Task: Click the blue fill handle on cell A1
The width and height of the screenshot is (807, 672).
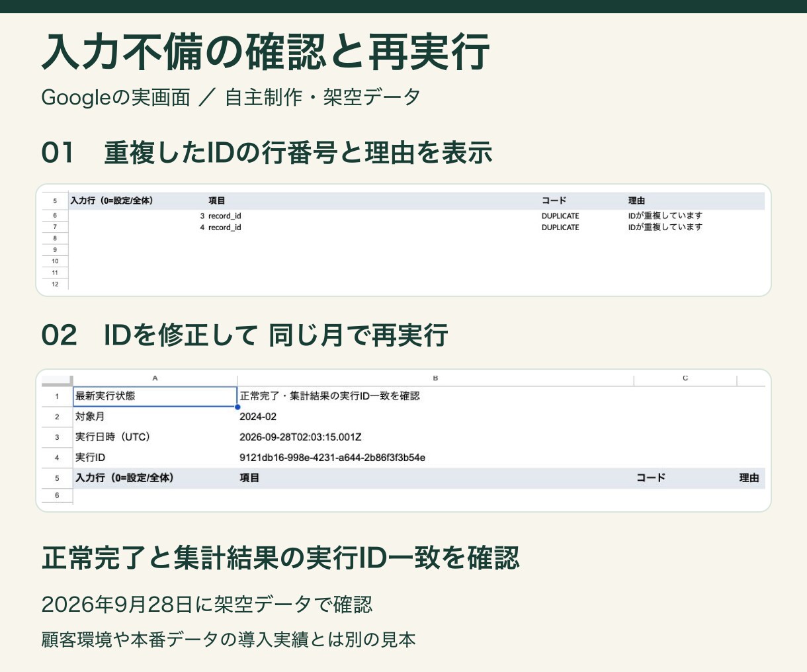Action: pyautogui.click(x=237, y=407)
